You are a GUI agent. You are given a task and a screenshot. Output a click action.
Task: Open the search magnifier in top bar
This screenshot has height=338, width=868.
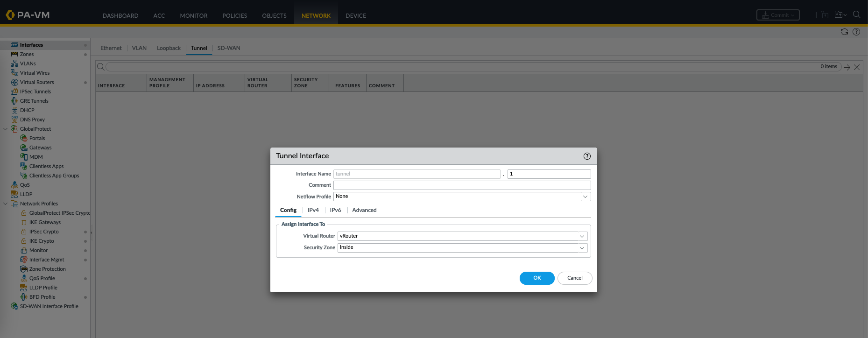pyautogui.click(x=856, y=15)
